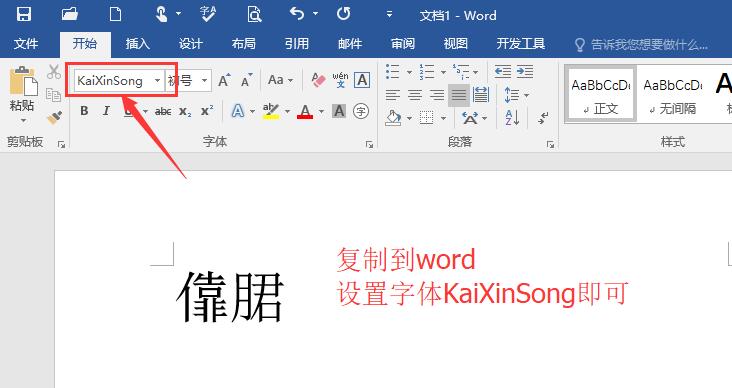Switch to the 布局 tab

(243, 44)
